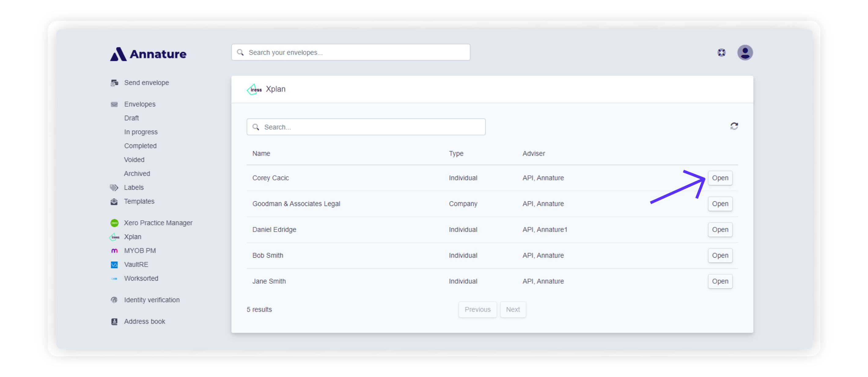Go to Identity verification
Screen dimensions: 868x377
(x=152, y=300)
